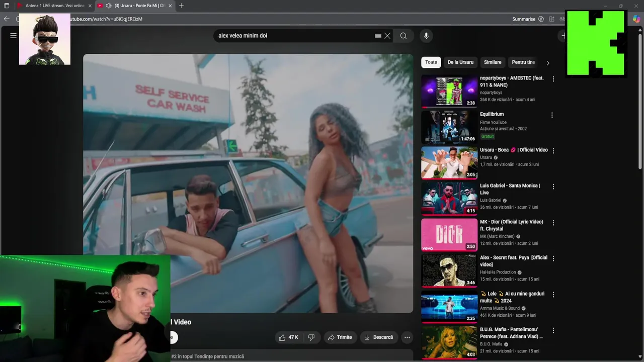Click Amma Music & Sound channel name
Viewport: 644px width, 362px height.
pos(500,308)
